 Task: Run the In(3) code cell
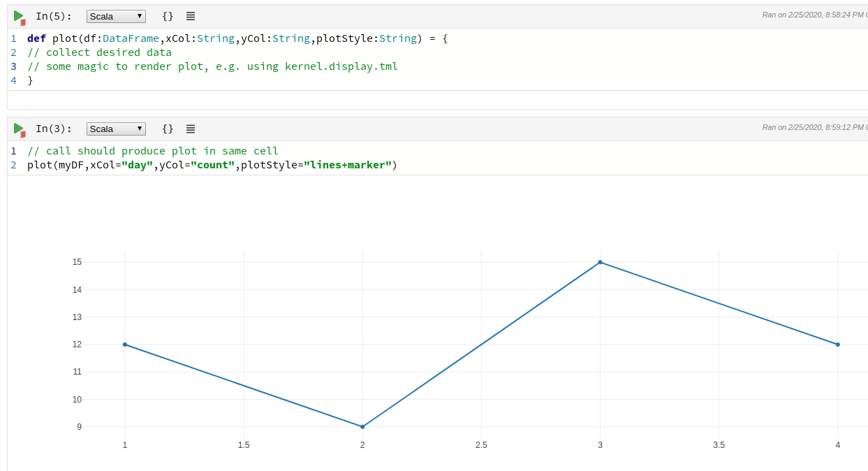click(x=19, y=127)
